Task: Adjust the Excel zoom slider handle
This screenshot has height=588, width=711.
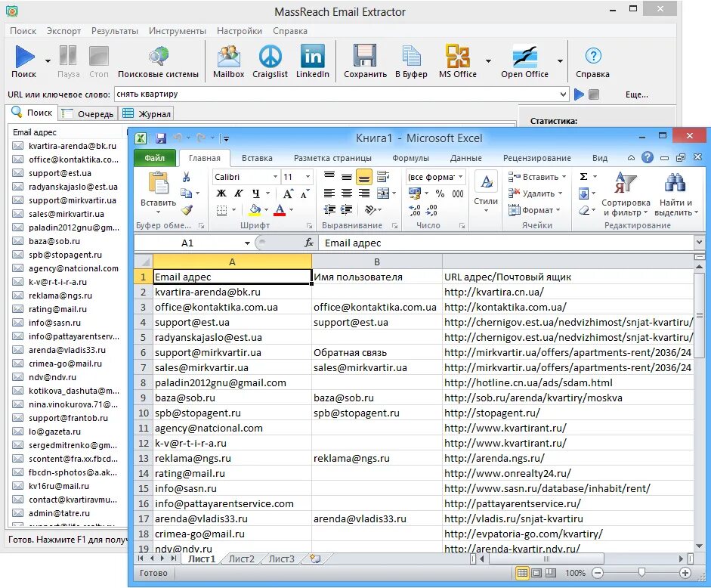Action: click(641, 573)
